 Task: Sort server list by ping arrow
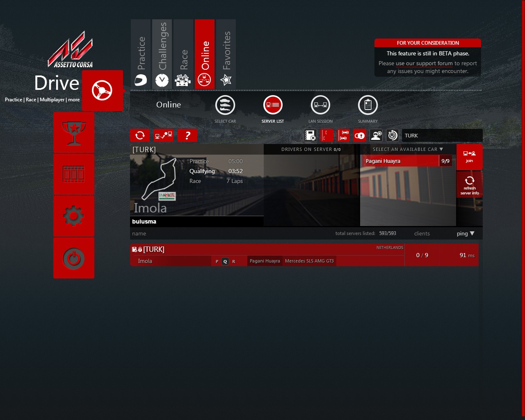coord(472,233)
